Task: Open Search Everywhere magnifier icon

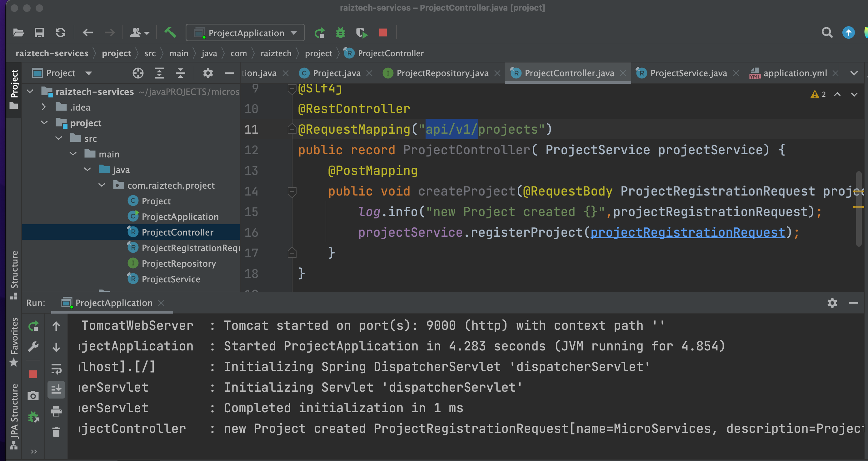Action: [x=827, y=33]
